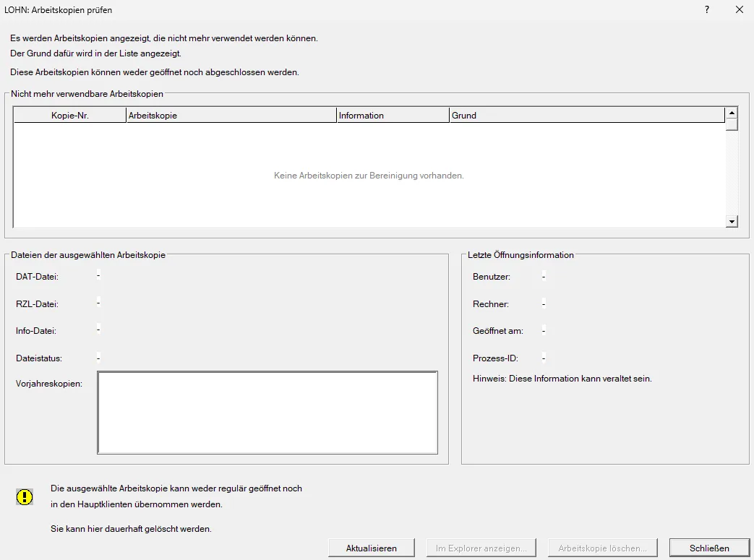Click the Benutzer label
The image size is (754, 560).
pyautogui.click(x=492, y=277)
